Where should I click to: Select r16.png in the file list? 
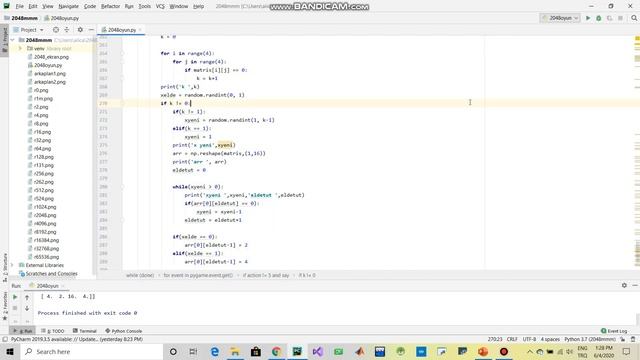42,132
